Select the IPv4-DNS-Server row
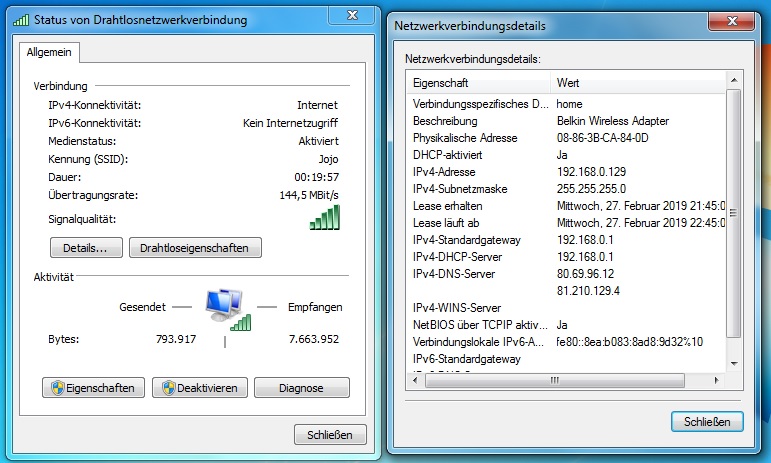771x463 pixels. 566,274
